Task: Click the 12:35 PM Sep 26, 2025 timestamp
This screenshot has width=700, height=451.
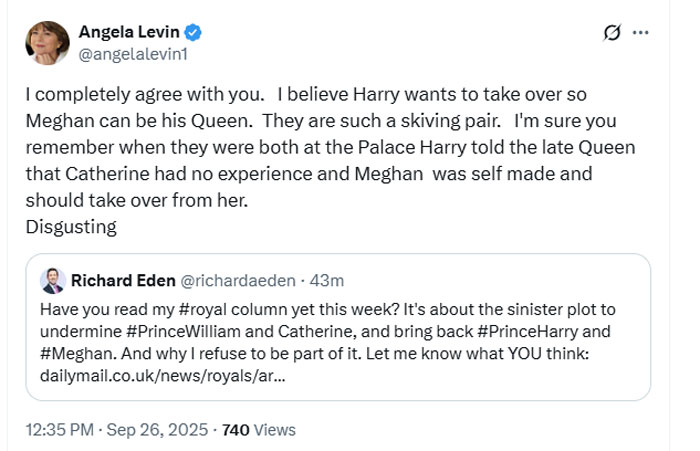Action: point(117,430)
